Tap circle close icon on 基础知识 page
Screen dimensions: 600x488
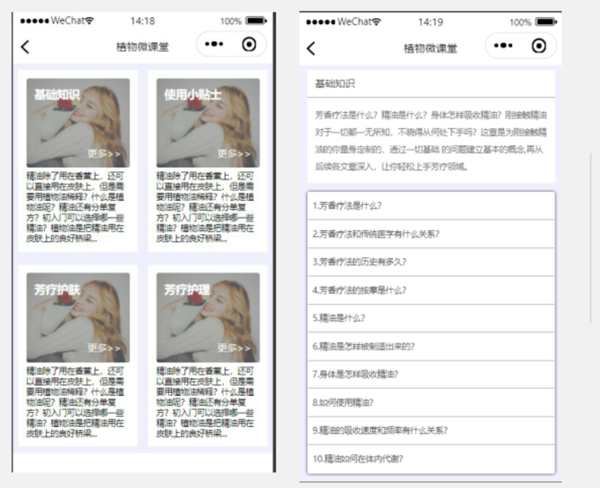pos(539,46)
